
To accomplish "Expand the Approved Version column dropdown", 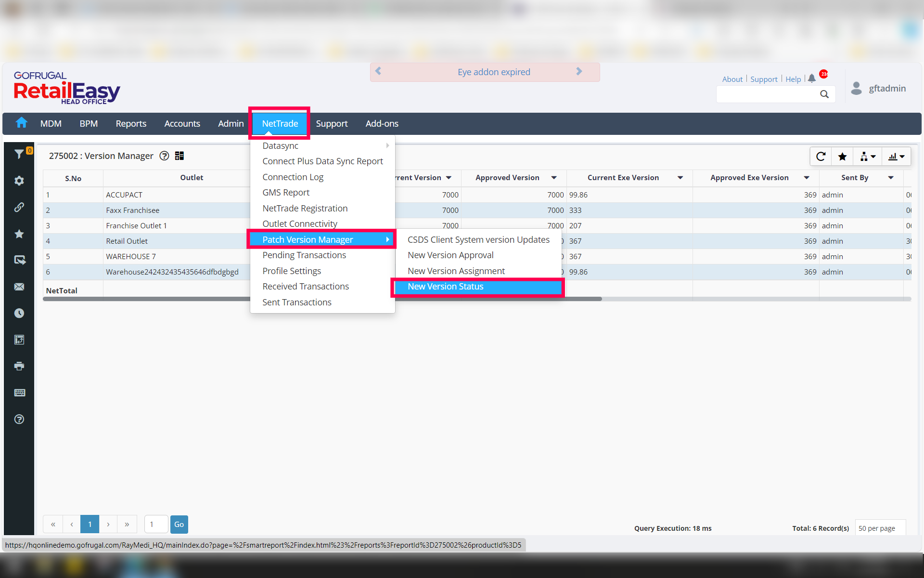I will click(554, 178).
